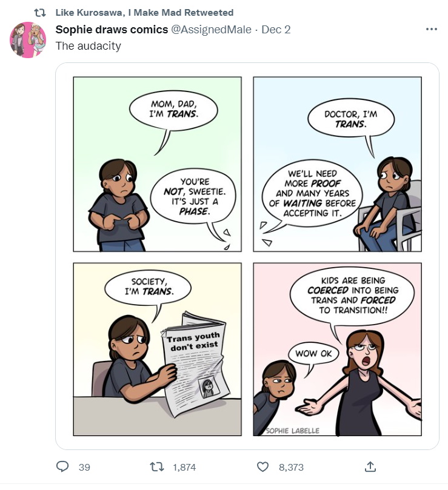Click the "Sophie draws comics" display name
Screen dimensions: 448x490
point(112,30)
